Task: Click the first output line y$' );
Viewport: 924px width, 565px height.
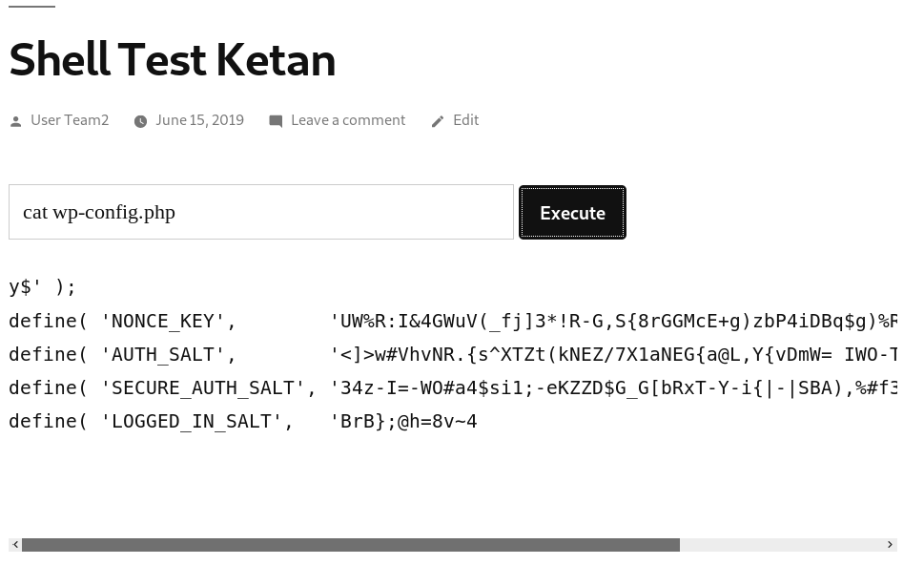Action: (42, 287)
